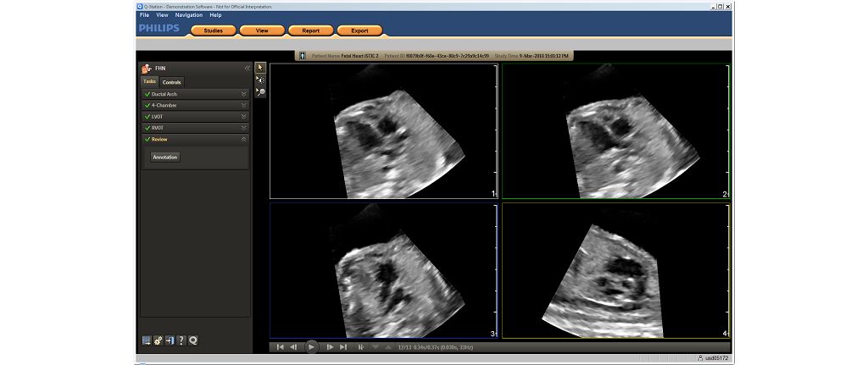Image resolution: width=868 pixels, height=365 pixels.
Task: Click the patient info icon in header
Action: point(303,56)
